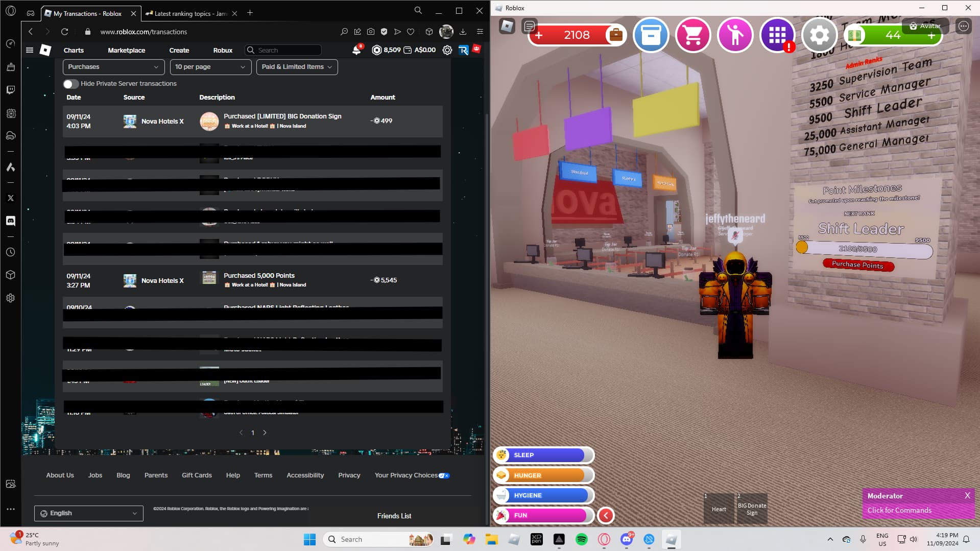
Task: Open the in-game chat icon
Action: (530, 26)
